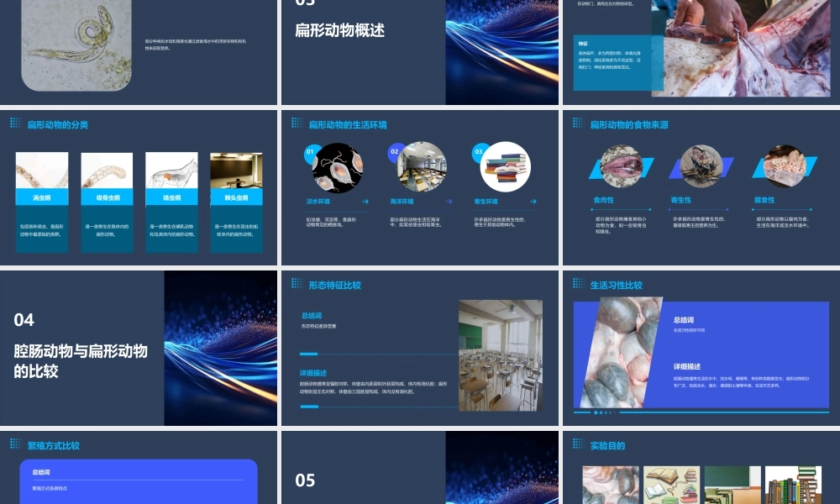Click the 生活习性比较 slide title
Screen dimensions: 840x504
616,286
